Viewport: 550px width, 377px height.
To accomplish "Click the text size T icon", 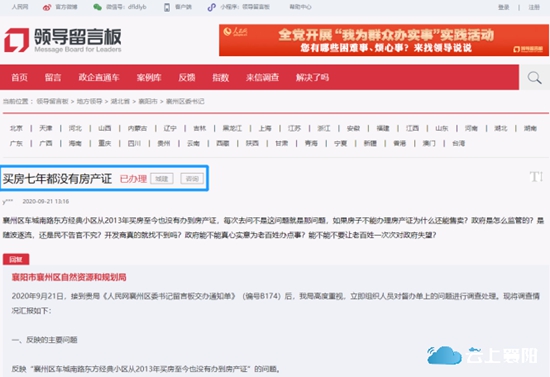I will pyautogui.click(x=536, y=177).
